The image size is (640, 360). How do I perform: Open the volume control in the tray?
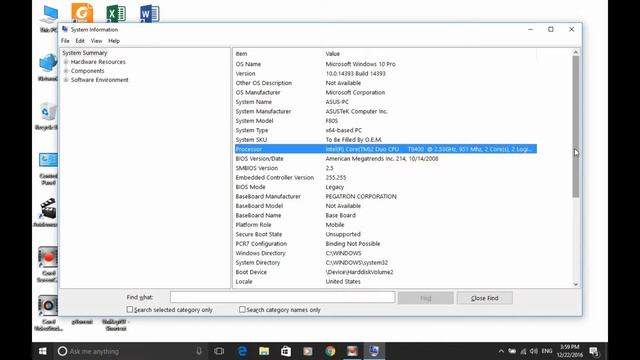pos(534,351)
